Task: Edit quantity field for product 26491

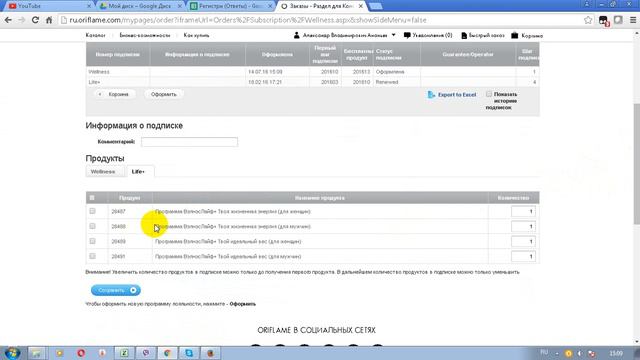Action: click(523, 257)
